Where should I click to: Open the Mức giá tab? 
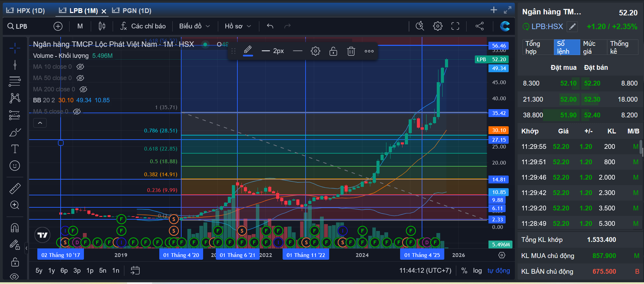[593, 47]
